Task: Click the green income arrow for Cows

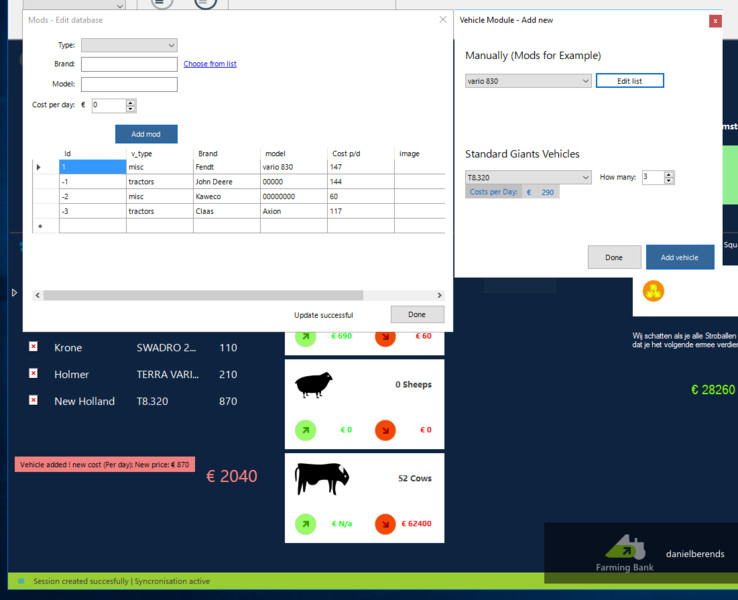Action: [306, 523]
